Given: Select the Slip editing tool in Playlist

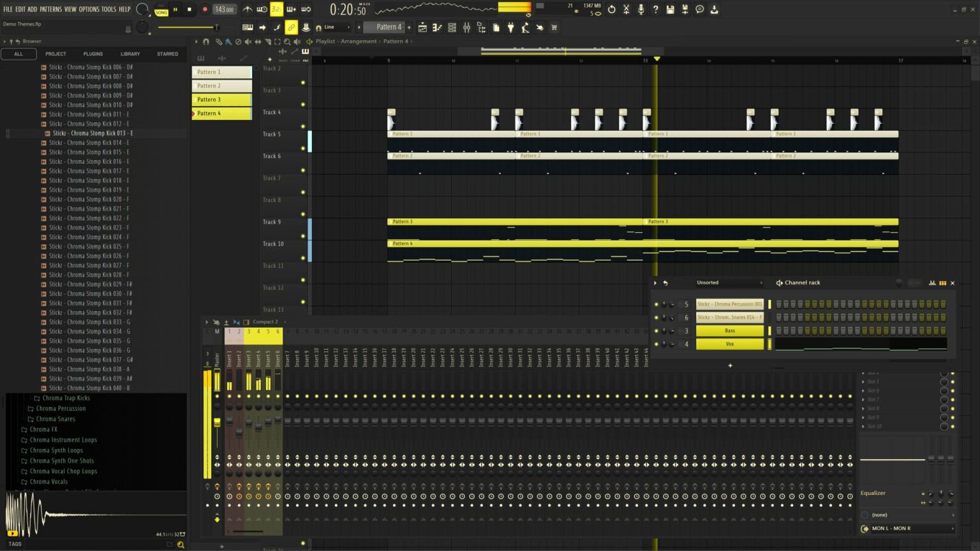Looking at the screenshot, I should pyautogui.click(x=259, y=41).
